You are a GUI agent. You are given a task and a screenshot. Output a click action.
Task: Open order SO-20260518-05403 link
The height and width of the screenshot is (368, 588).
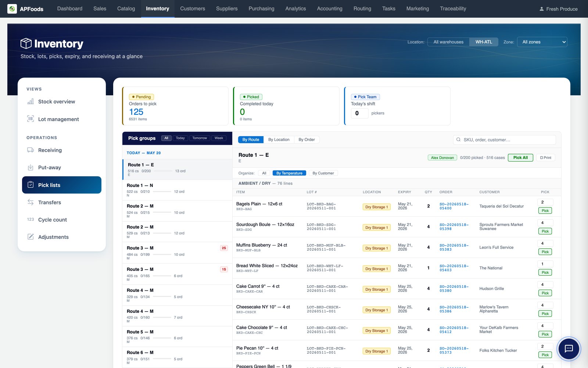click(454, 268)
